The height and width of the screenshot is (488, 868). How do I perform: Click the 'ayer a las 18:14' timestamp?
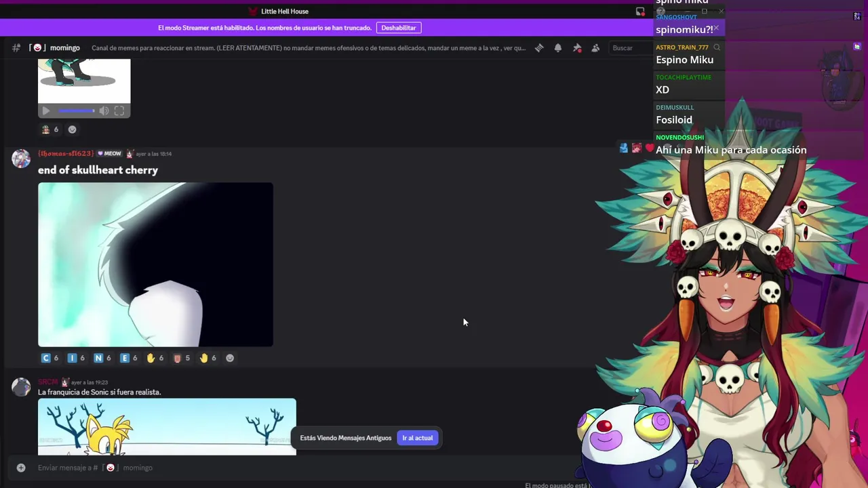point(154,154)
